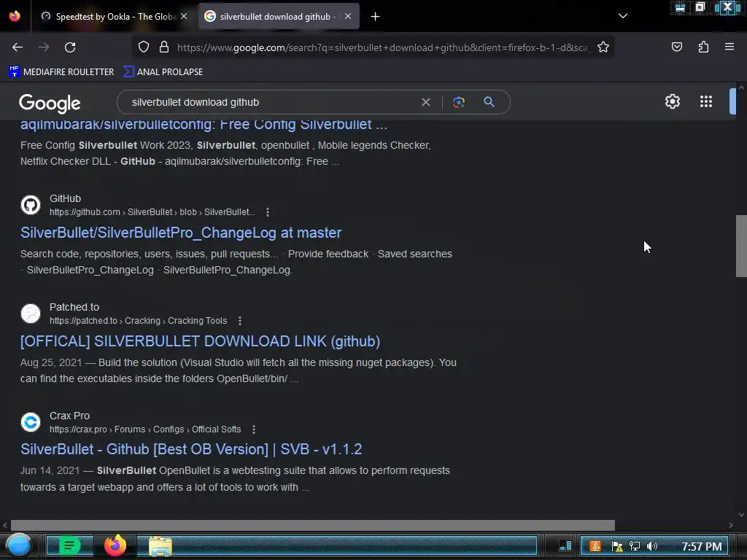Click the Crax Pro site icon
Image resolution: width=747 pixels, height=560 pixels.
tap(31, 422)
